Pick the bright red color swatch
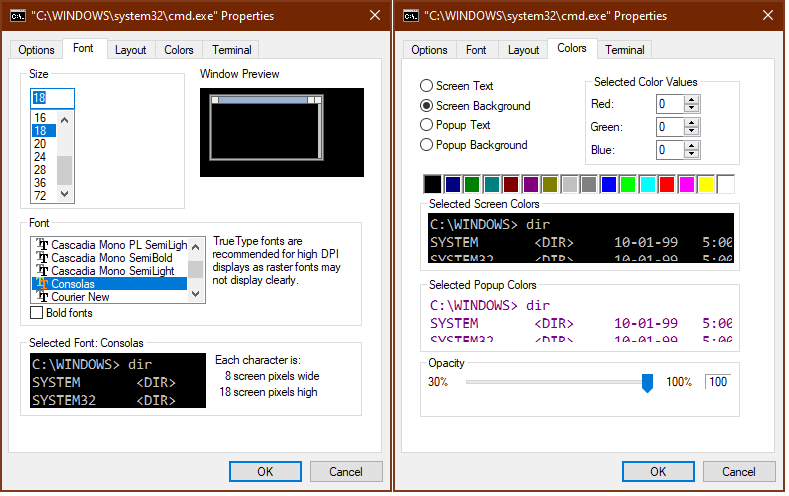789x496 pixels. (667, 185)
